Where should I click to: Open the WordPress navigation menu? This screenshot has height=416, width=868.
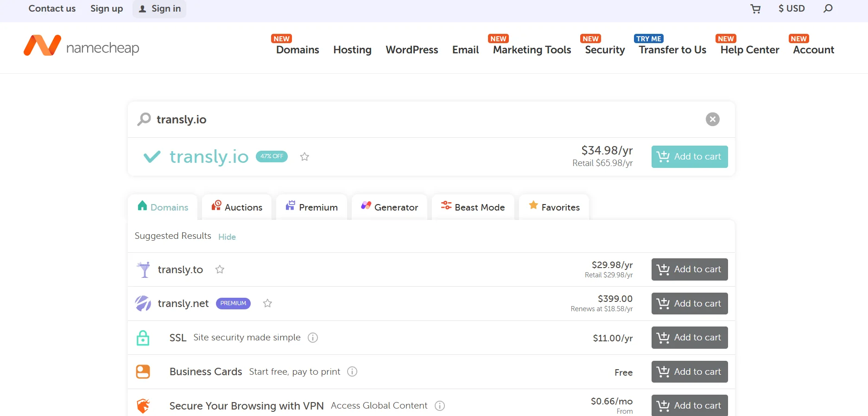pos(412,50)
